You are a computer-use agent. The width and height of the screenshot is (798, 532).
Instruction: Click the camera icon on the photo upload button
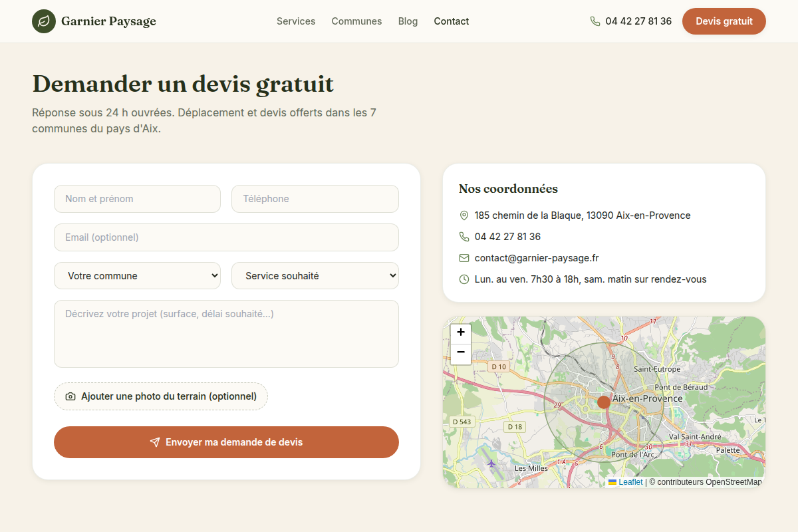(x=70, y=396)
